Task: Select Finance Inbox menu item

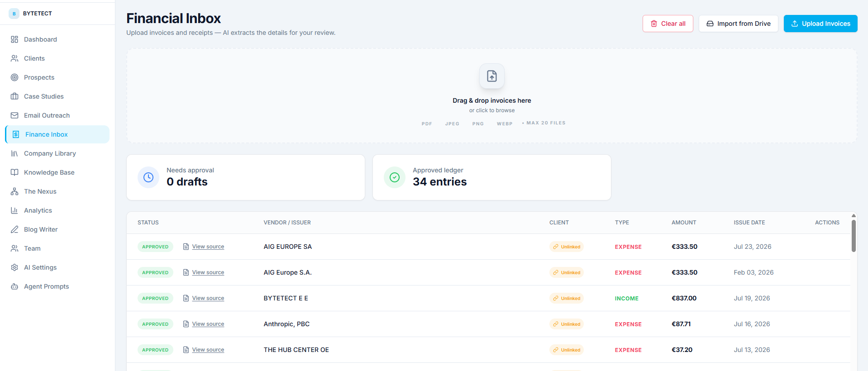Action: coord(57,134)
